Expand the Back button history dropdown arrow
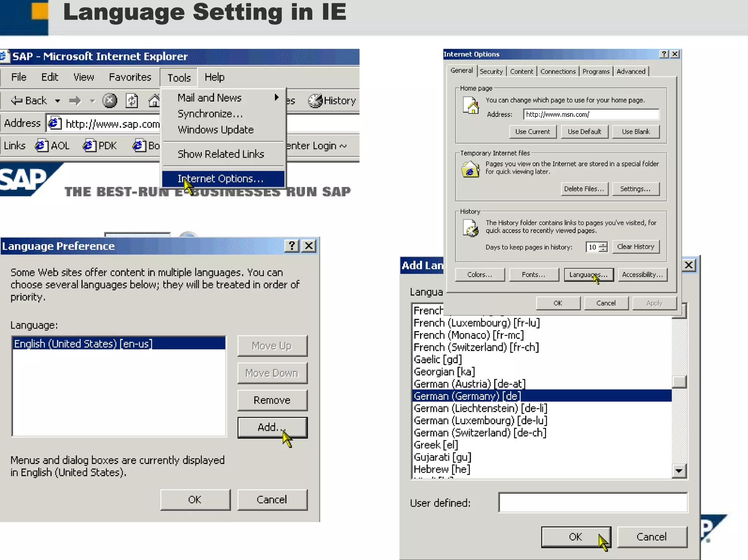This screenshot has width=748, height=560. tap(57, 101)
